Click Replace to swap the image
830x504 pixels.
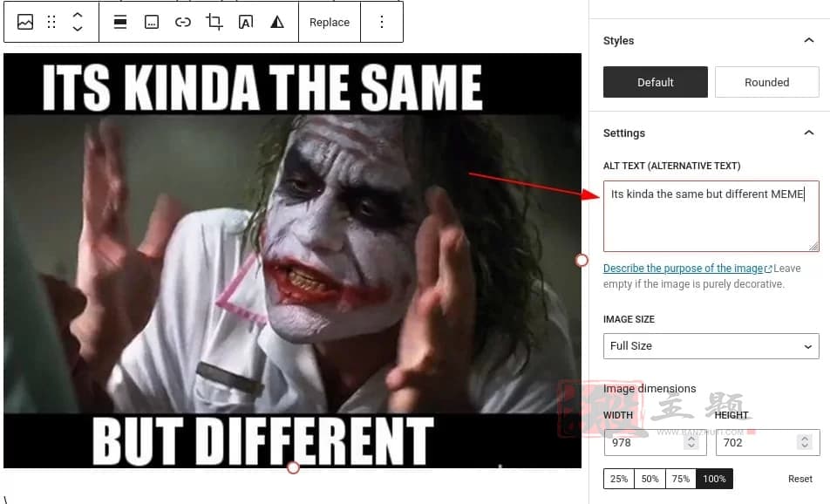click(x=330, y=23)
